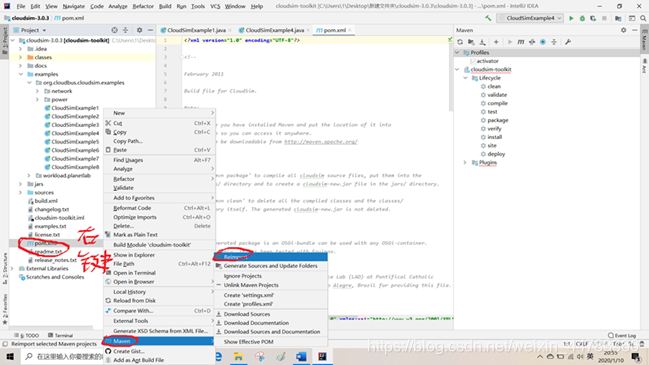Expand the docs folder in Project tree
This screenshot has height=365, width=649.
tap(20, 66)
